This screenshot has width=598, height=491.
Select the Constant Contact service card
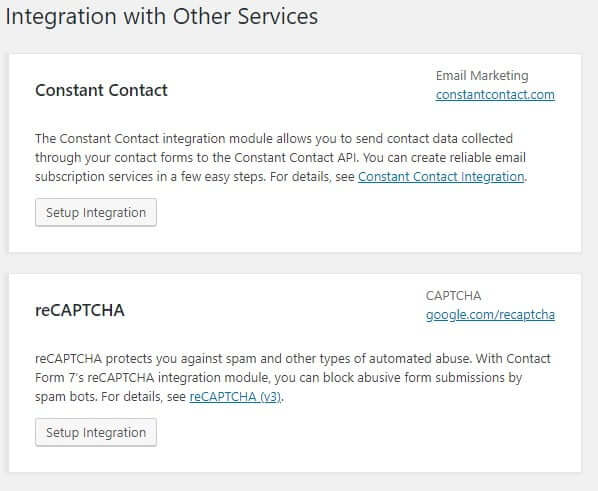click(x=295, y=153)
